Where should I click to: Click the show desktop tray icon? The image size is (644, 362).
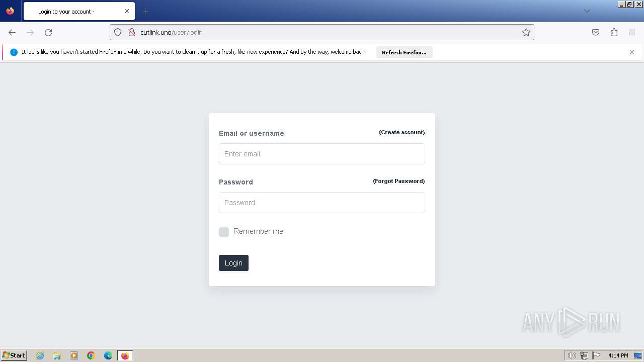(x=638, y=355)
